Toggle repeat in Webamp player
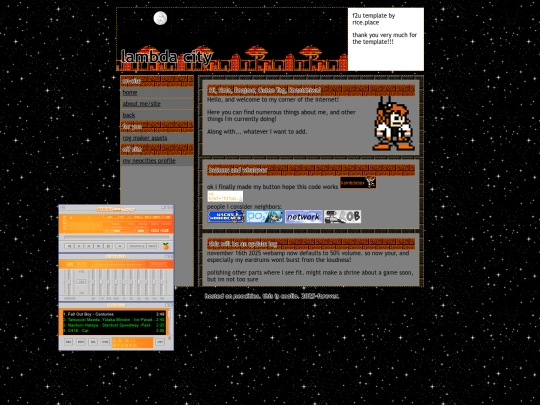The image size is (540, 405). [153, 246]
